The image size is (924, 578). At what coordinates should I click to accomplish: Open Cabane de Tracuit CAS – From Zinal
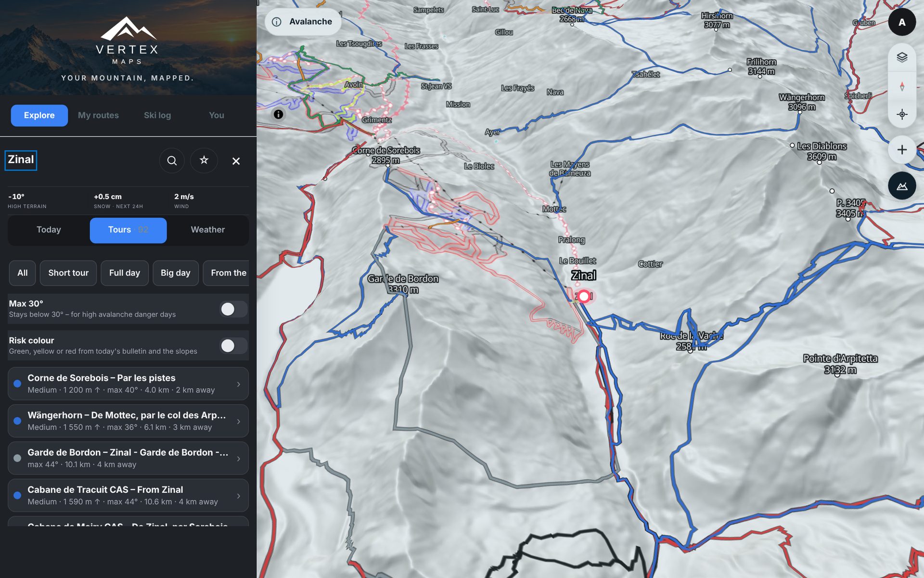128,495
